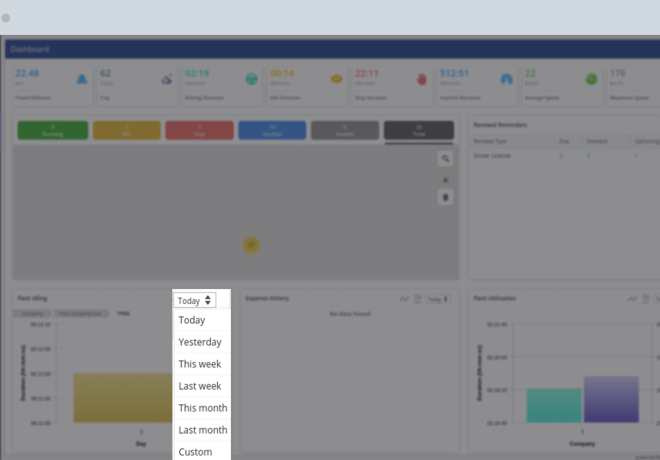This screenshot has height=460, width=660.
Task: Open Expense History Today period dropdown
Action: pyautogui.click(x=437, y=299)
